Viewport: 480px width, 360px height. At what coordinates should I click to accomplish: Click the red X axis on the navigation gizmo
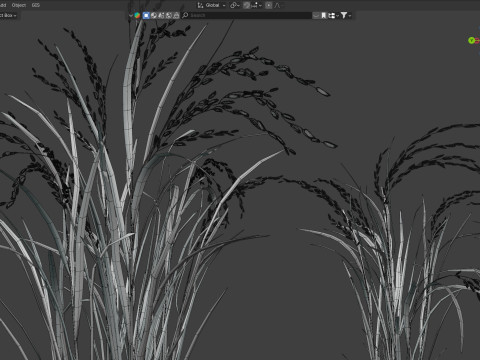[477, 41]
